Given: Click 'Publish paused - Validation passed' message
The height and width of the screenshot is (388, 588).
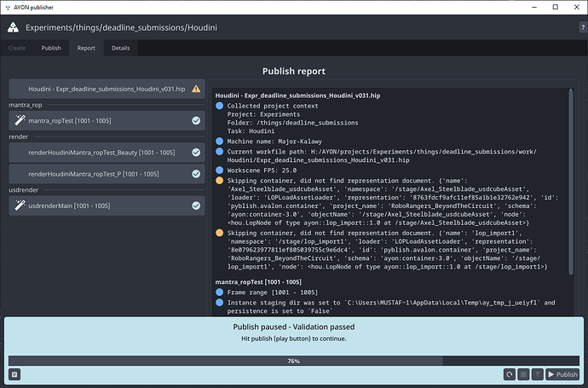Looking at the screenshot, I should point(294,327).
